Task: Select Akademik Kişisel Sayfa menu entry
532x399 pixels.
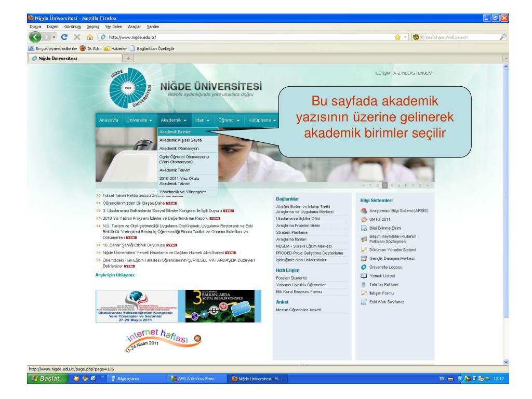Action: [x=188, y=140]
